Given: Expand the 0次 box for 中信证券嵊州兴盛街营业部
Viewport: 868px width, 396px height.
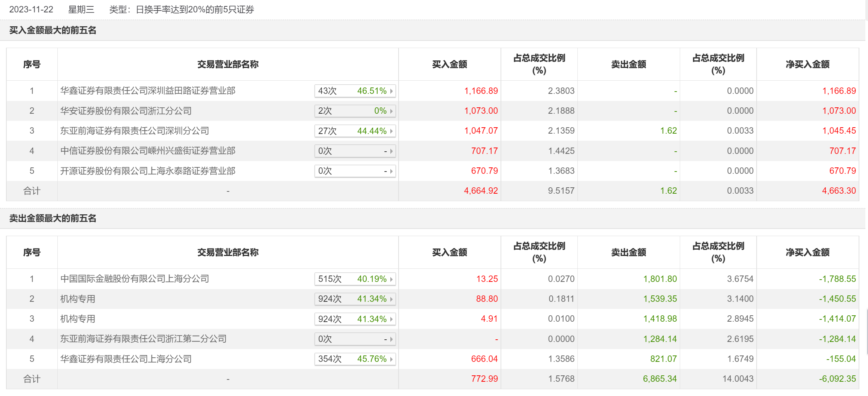Looking at the screenshot, I should pyautogui.click(x=391, y=151).
